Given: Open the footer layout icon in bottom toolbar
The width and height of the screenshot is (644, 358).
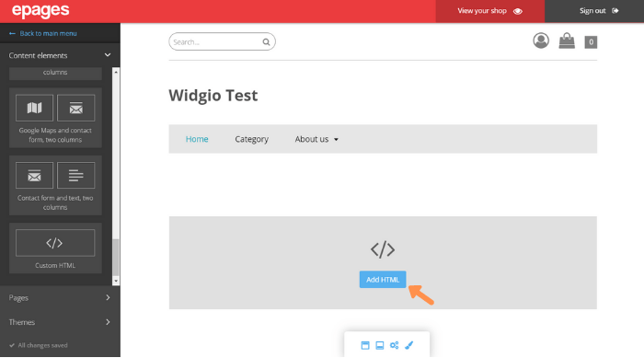Looking at the screenshot, I should (379, 345).
